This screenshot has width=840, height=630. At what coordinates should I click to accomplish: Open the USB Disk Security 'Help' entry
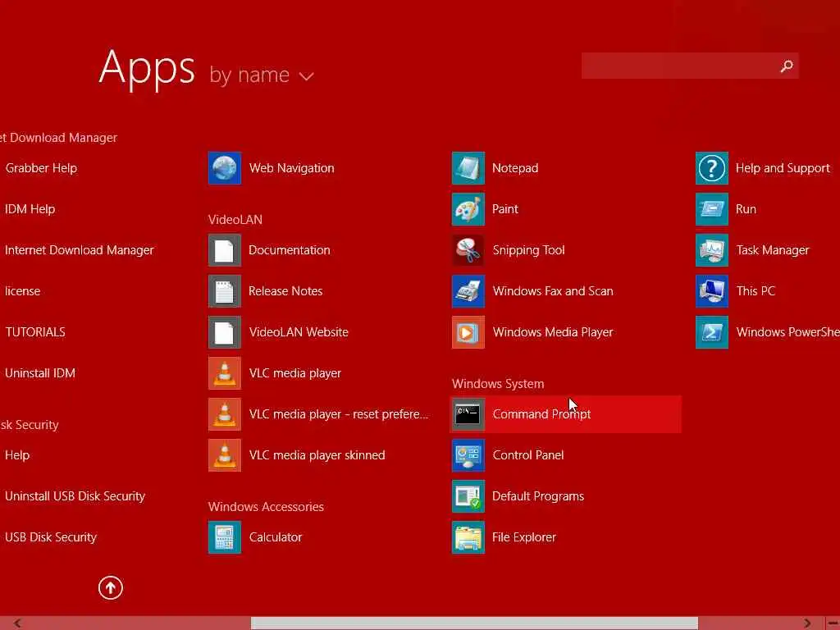[x=17, y=455]
